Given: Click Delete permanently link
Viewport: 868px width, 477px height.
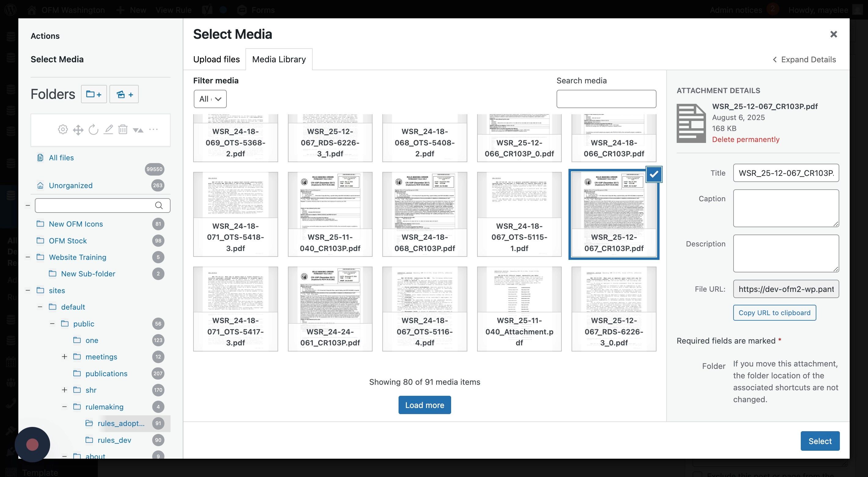Looking at the screenshot, I should point(745,139).
